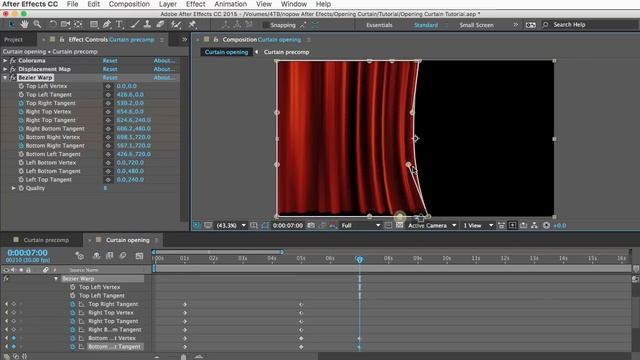This screenshot has width=640, height=360.
Task: Toggle the Bezier Warp fx switch in Effect Controls
Action: point(13,78)
